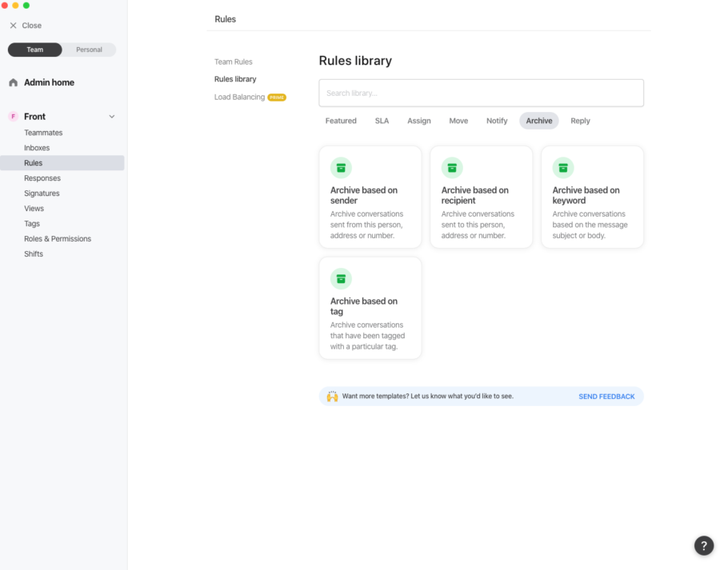Select Rules in the sidebar
Screen dimensions: 728x570
(x=62, y=163)
